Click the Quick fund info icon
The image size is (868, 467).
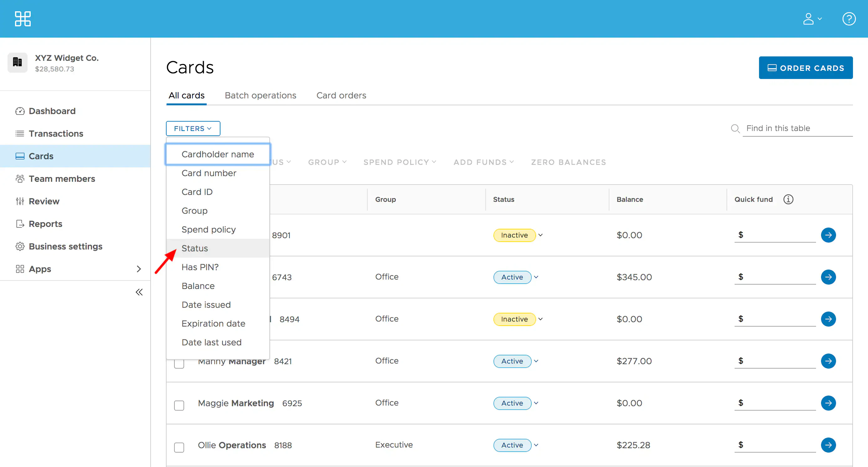tap(788, 199)
